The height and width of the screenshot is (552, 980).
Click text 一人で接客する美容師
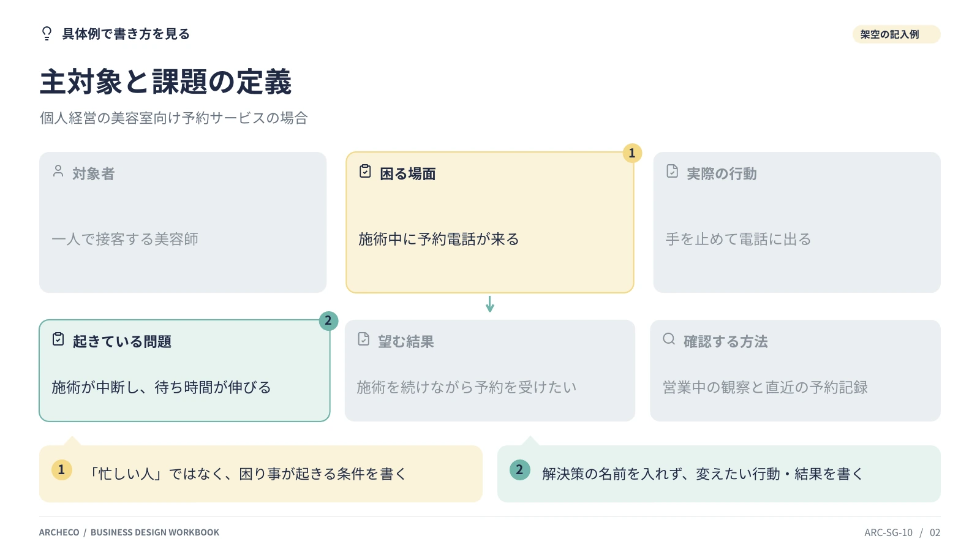tap(125, 239)
